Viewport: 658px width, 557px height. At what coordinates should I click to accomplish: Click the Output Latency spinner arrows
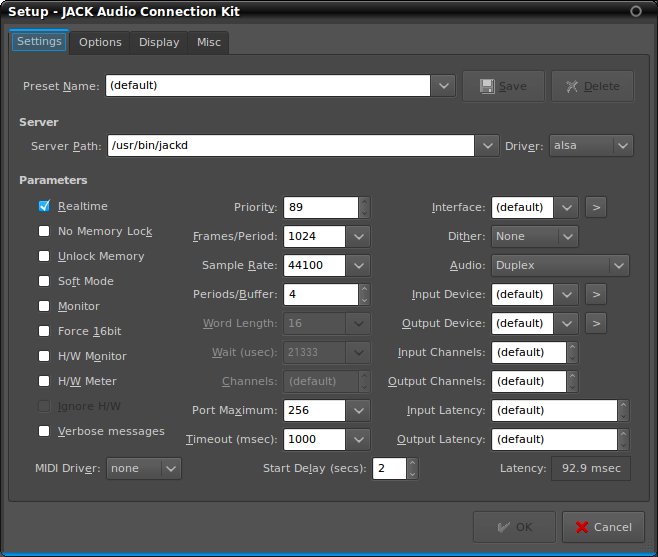click(624, 439)
